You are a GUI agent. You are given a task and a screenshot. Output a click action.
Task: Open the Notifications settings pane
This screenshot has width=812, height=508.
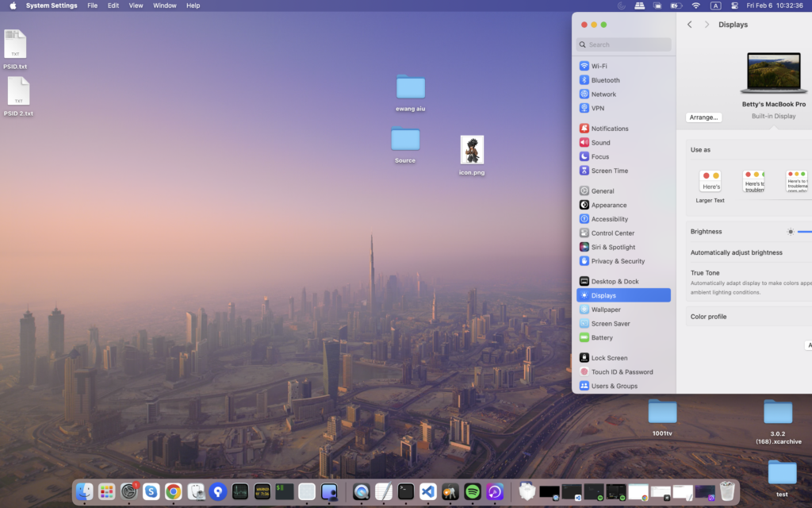tap(609, 129)
